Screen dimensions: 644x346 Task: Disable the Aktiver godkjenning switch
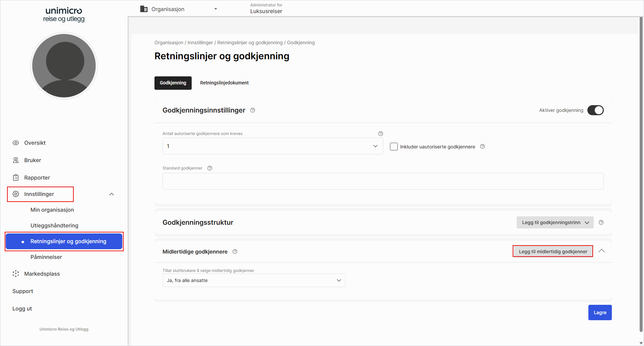595,110
